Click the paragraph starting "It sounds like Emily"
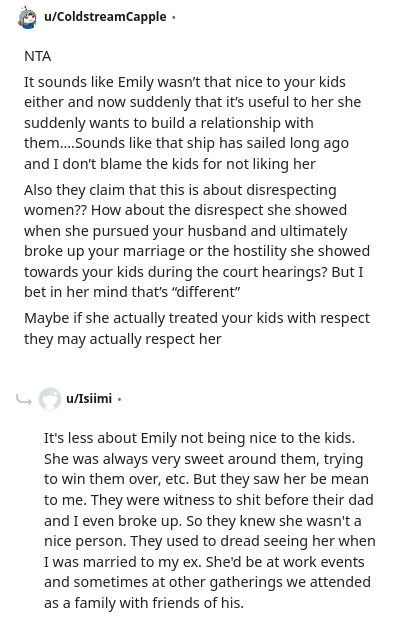This screenshot has height=638, width=400. point(192,123)
